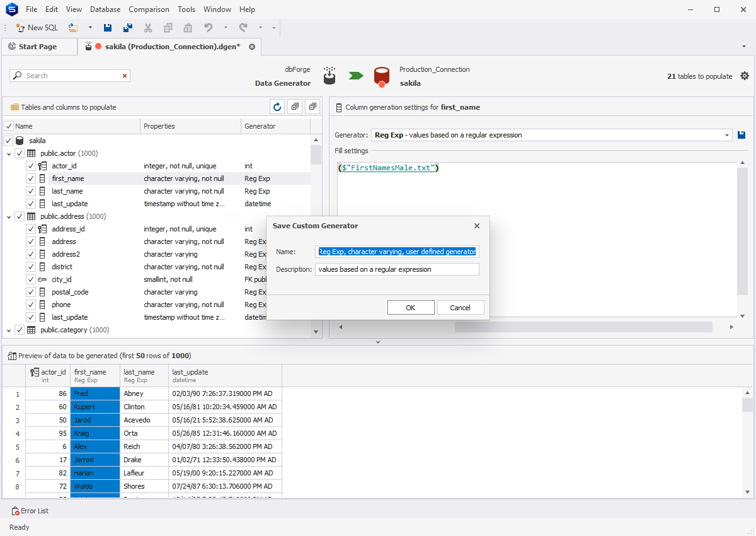Viewport: 756px width, 536px height.
Task: Open the Undo history dropdown arrow
Action: tap(226, 28)
